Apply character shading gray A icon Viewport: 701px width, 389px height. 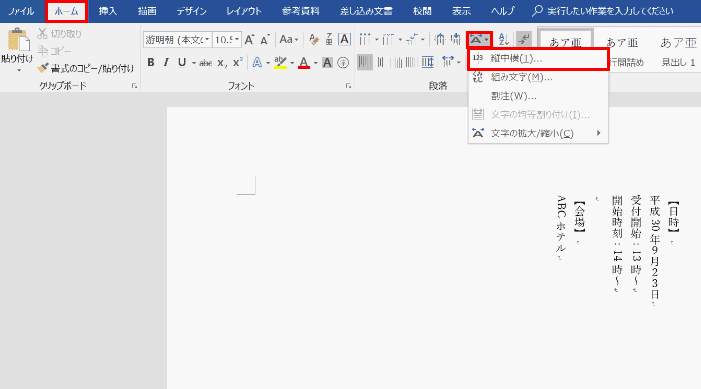point(327,63)
